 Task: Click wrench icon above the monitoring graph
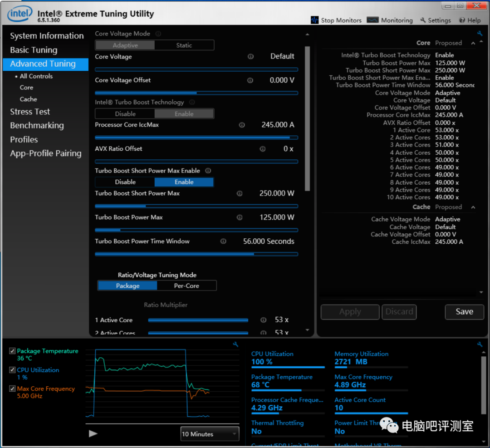235,344
